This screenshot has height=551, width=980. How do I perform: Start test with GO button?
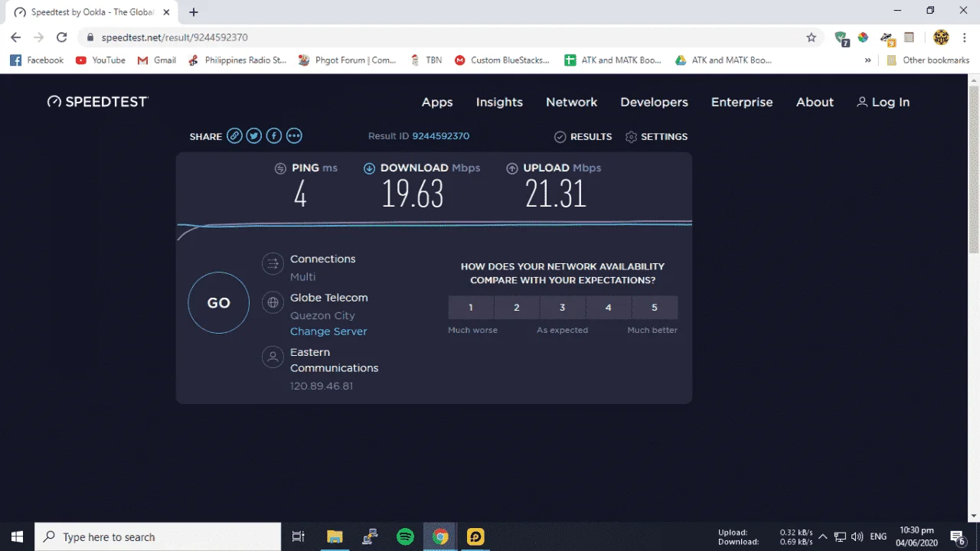tap(218, 303)
